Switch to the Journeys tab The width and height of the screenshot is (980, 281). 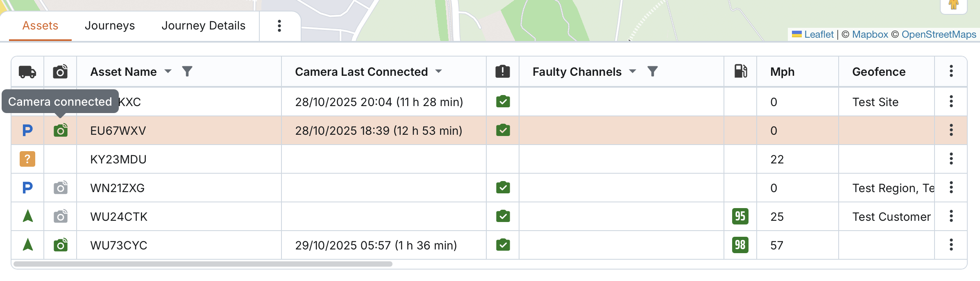coord(109,26)
